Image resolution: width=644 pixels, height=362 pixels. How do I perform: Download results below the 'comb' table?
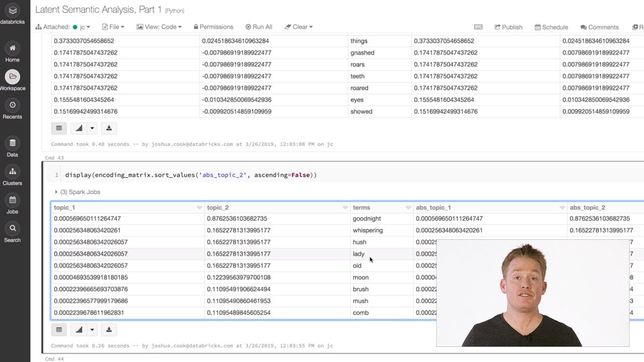(x=109, y=330)
